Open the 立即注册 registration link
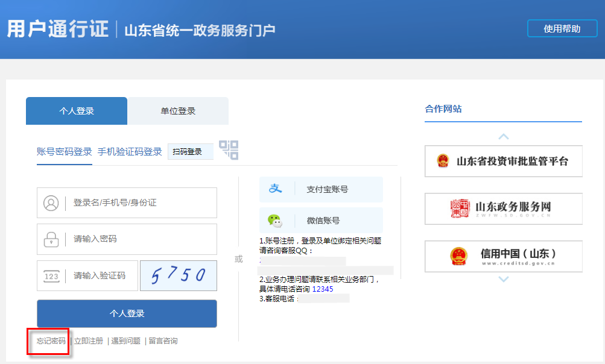This screenshot has width=605, height=364. click(89, 341)
